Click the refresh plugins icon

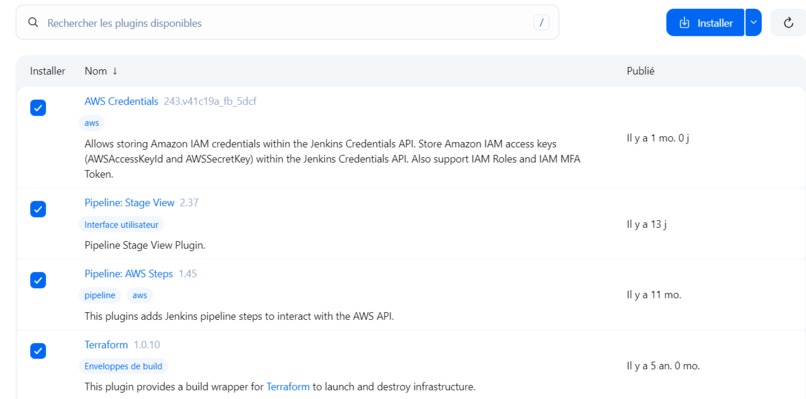click(789, 23)
